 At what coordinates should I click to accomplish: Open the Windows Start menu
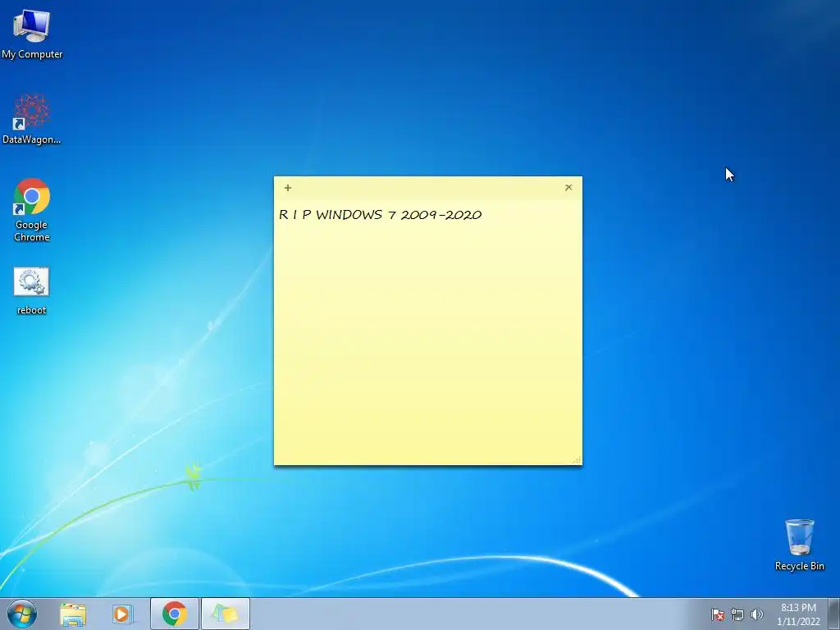(22, 614)
